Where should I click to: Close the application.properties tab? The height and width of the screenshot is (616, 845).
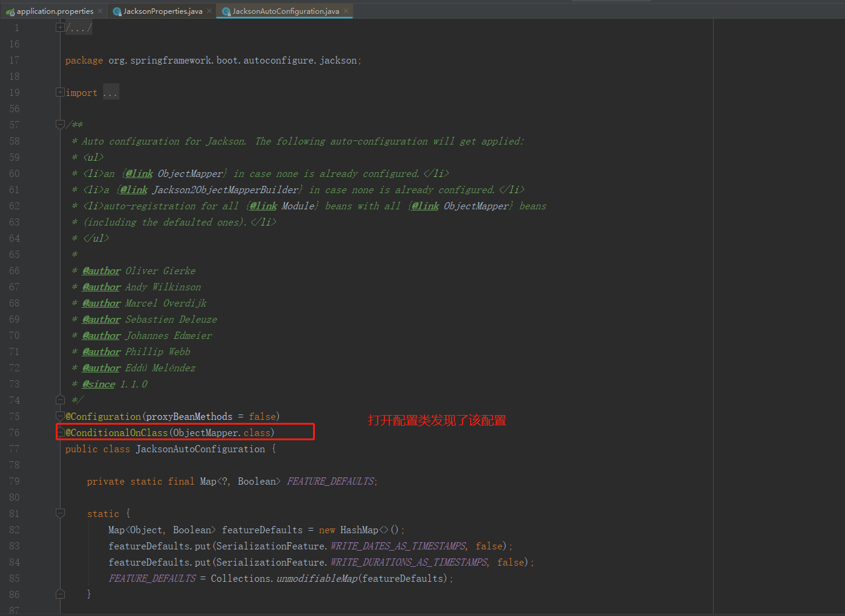(x=100, y=11)
